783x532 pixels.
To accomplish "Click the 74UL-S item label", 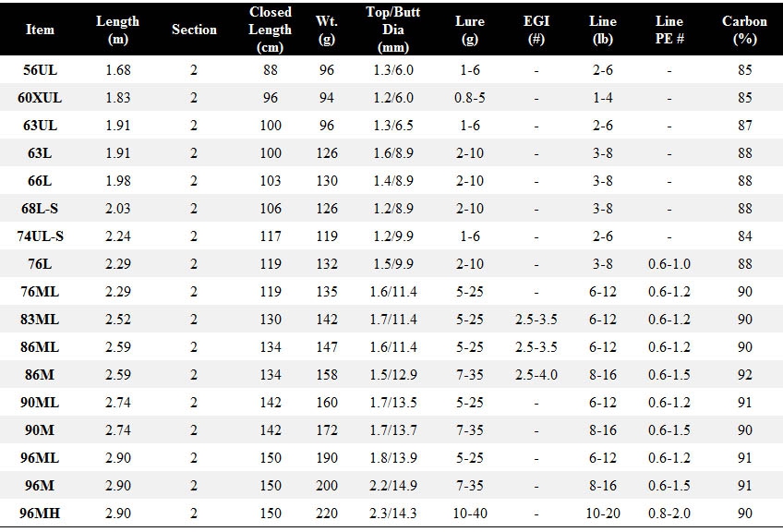I will coord(40,236).
